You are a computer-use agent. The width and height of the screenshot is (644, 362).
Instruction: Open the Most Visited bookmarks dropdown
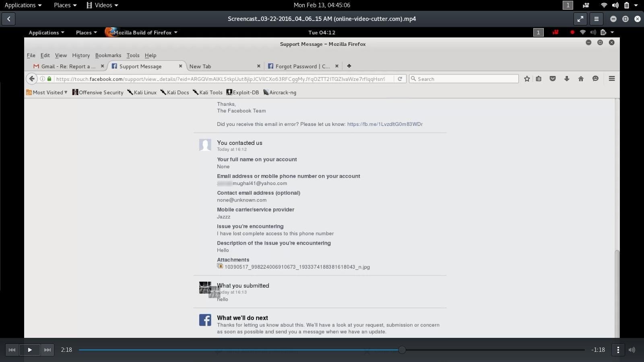point(47,93)
